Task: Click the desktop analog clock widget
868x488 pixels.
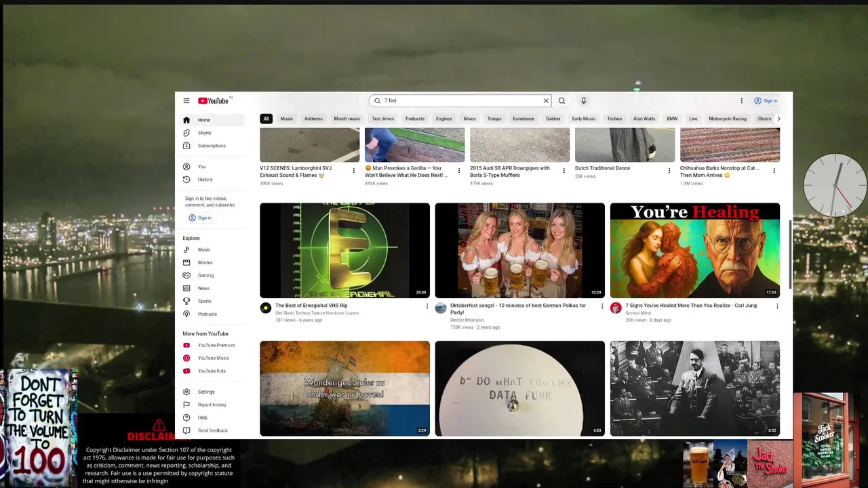Action: click(x=835, y=185)
